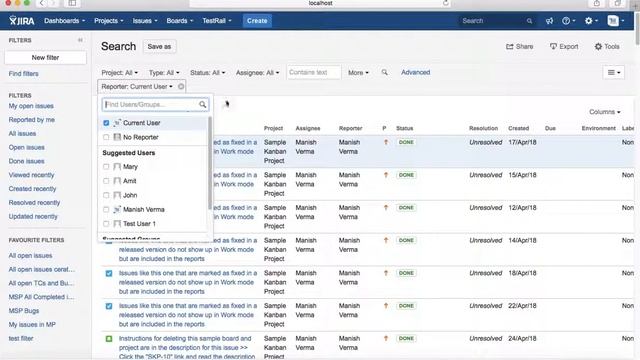Image resolution: width=640 pixels, height=360 pixels.
Task: Click the filter search magnifier icon
Action: [384, 72]
